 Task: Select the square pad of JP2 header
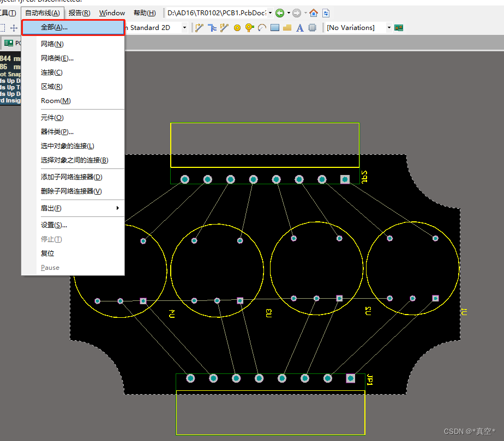tap(345, 179)
